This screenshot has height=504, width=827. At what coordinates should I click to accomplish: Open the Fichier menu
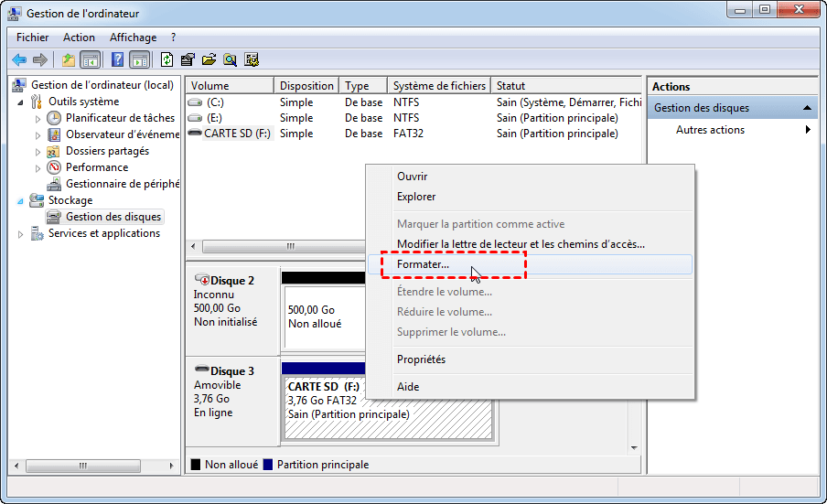(x=32, y=38)
